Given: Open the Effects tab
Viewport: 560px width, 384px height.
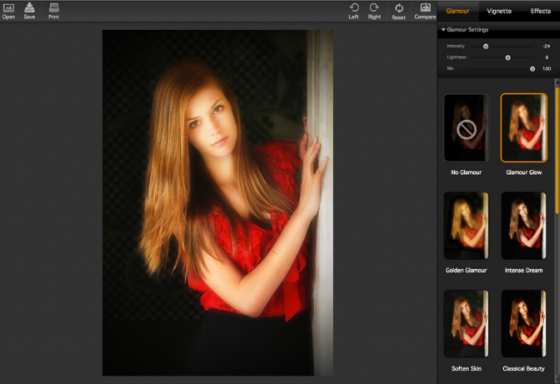Looking at the screenshot, I should click(540, 11).
